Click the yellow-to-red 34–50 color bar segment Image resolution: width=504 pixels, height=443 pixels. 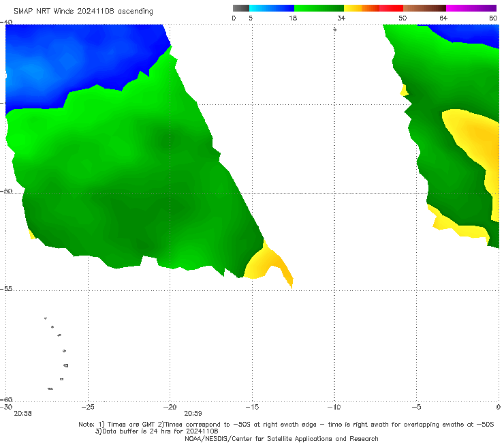(373, 8)
